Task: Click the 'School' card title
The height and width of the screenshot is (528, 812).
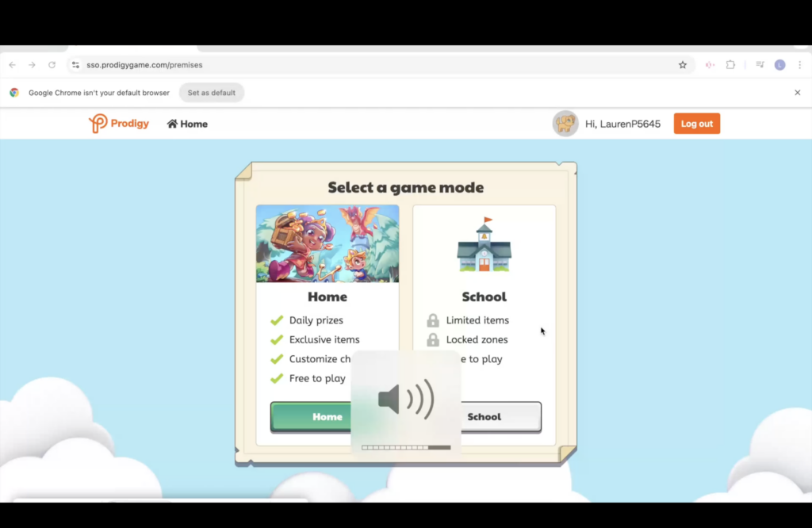Action: pos(485,297)
